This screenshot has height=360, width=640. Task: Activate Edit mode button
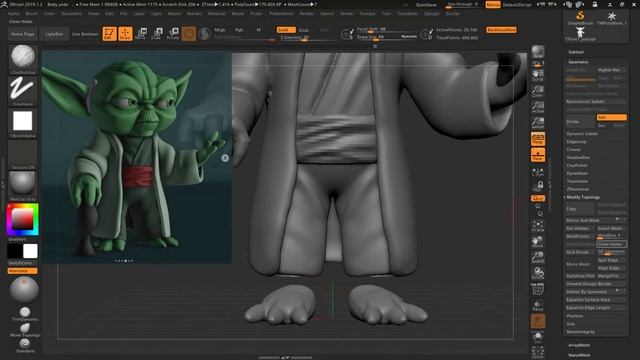click(x=109, y=34)
